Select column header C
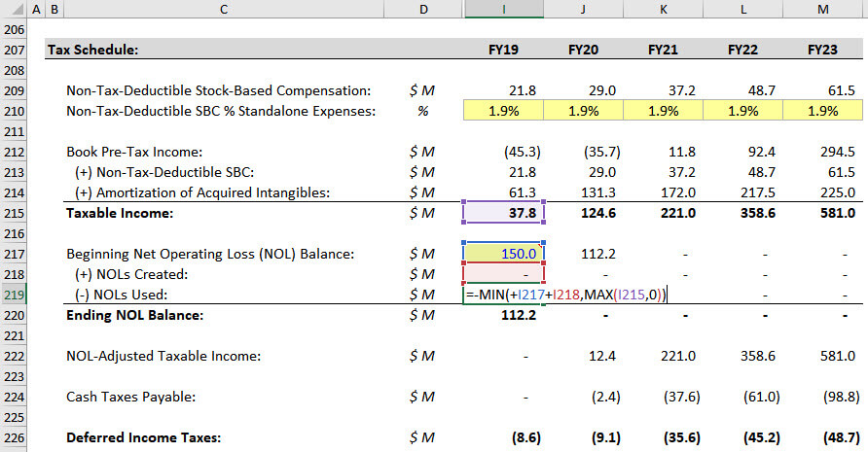 click(x=224, y=9)
